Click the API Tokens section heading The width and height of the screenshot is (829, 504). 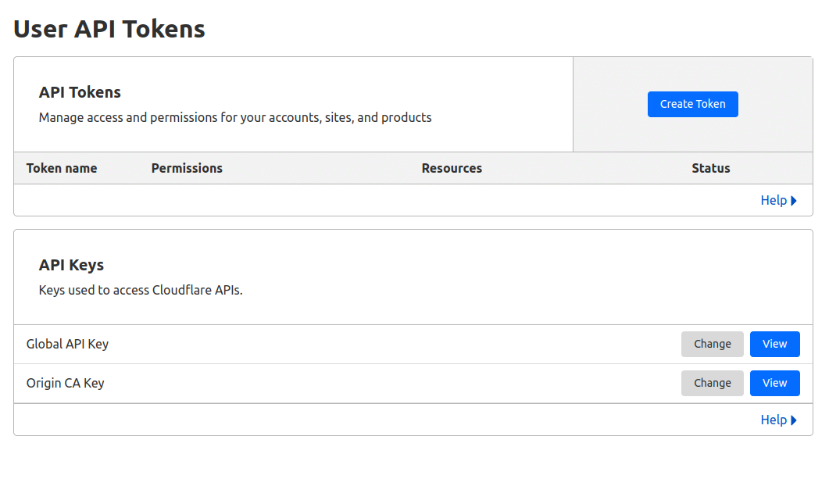click(80, 92)
